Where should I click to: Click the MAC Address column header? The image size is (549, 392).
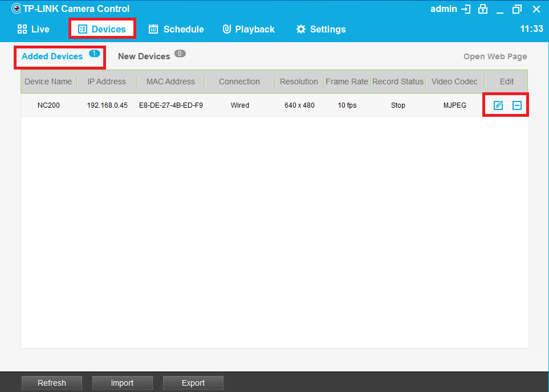pyautogui.click(x=170, y=81)
